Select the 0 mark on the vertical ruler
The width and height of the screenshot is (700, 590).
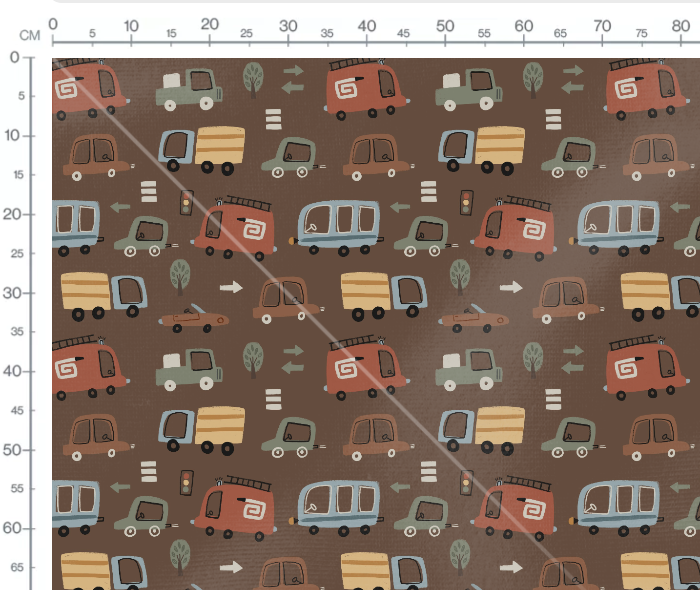pyautogui.click(x=15, y=57)
